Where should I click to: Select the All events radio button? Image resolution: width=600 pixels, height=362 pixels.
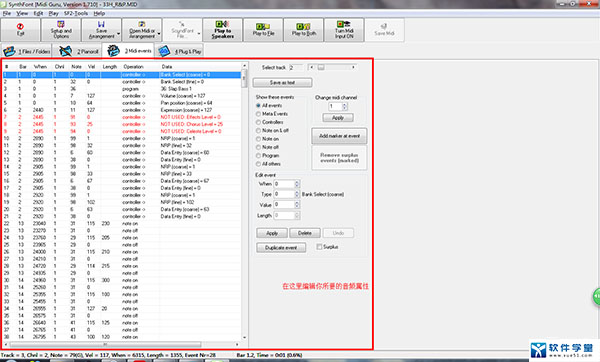[x=258, y=105]
